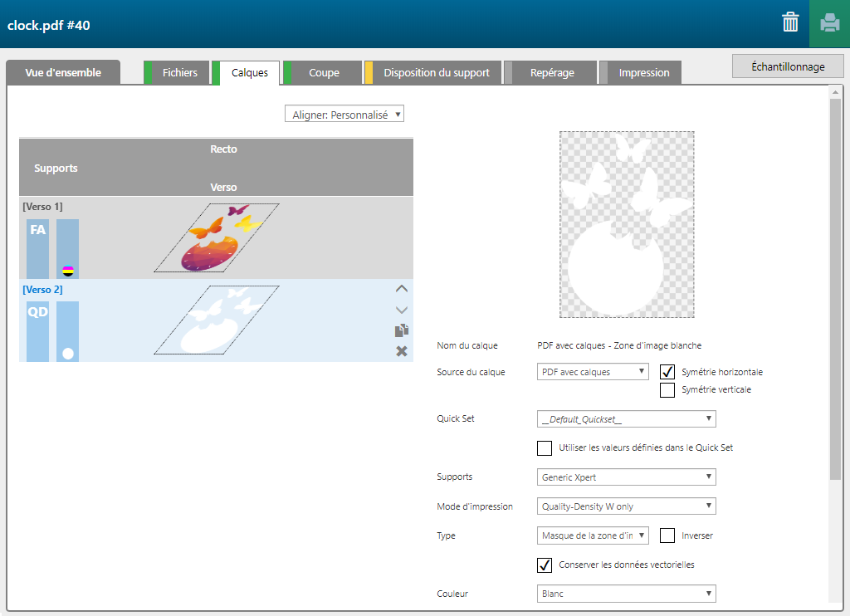Image resolution: width=850 pixels, height=616 pixels.
Task: Open the Aligner: Personnalisé dropdown
Action: coord(344,114)
